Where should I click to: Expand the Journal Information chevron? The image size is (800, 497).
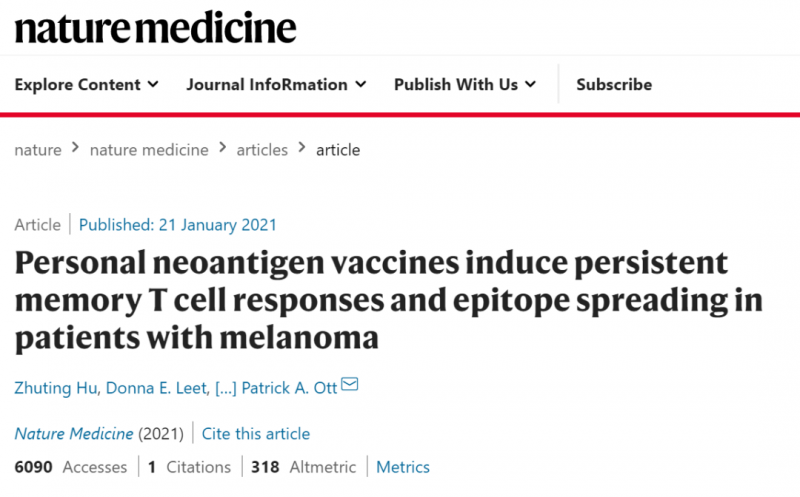361,84
